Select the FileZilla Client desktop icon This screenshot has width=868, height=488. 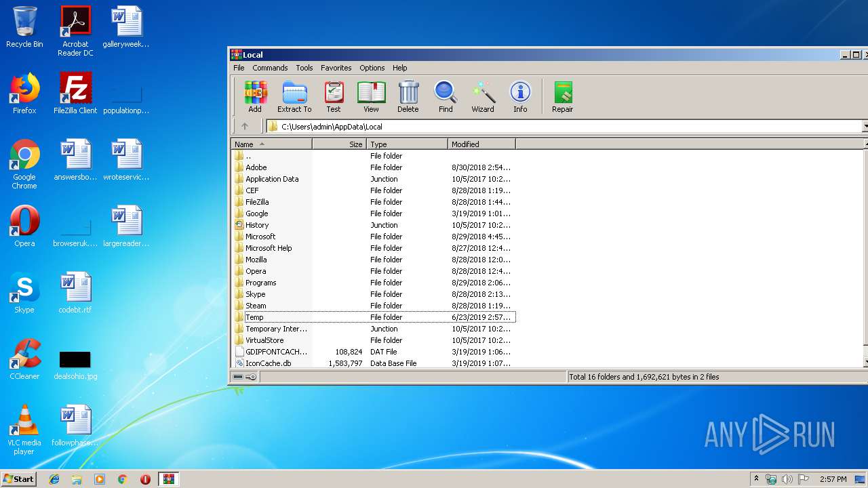click(75, 94)
